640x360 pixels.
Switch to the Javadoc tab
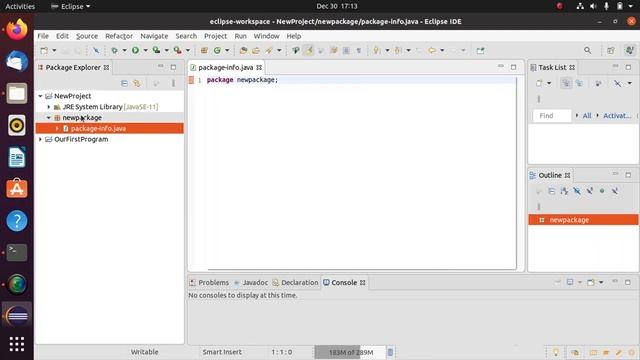coord(251,282)
